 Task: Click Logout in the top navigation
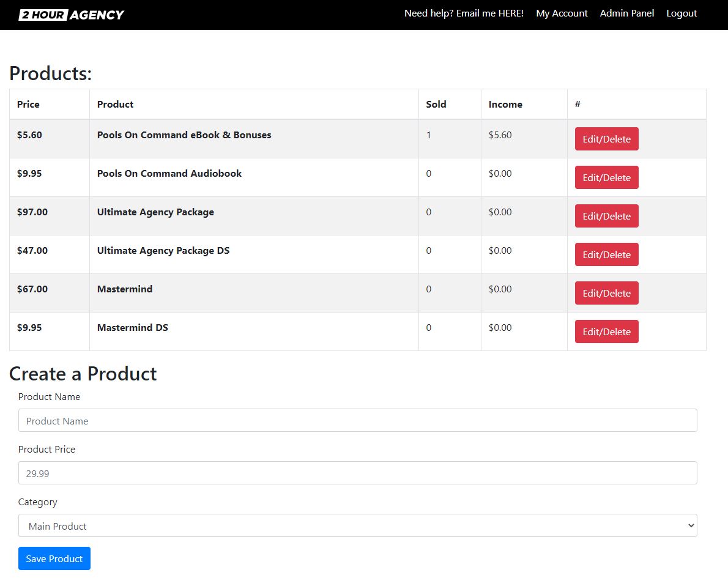(x=681, y=13)
